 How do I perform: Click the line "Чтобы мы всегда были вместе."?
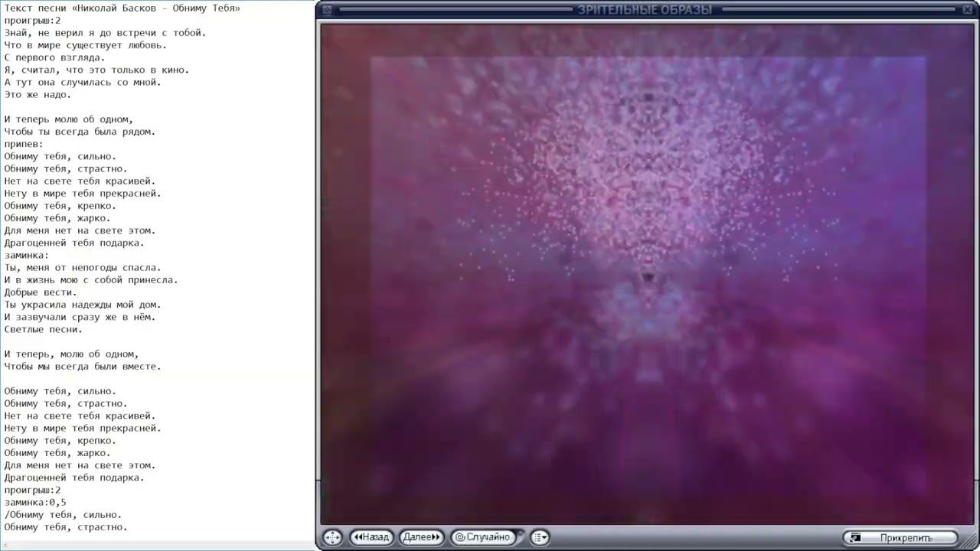(x=83, y=367)
